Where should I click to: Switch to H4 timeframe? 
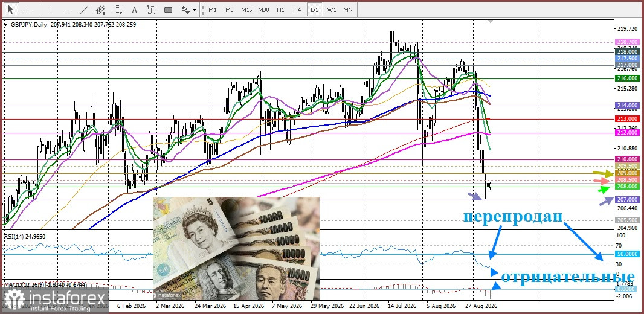click(297, 10)
